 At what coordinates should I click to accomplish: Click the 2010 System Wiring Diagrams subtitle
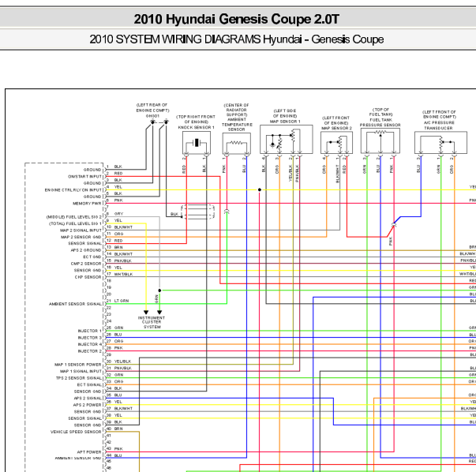click(x=236, y=39)
